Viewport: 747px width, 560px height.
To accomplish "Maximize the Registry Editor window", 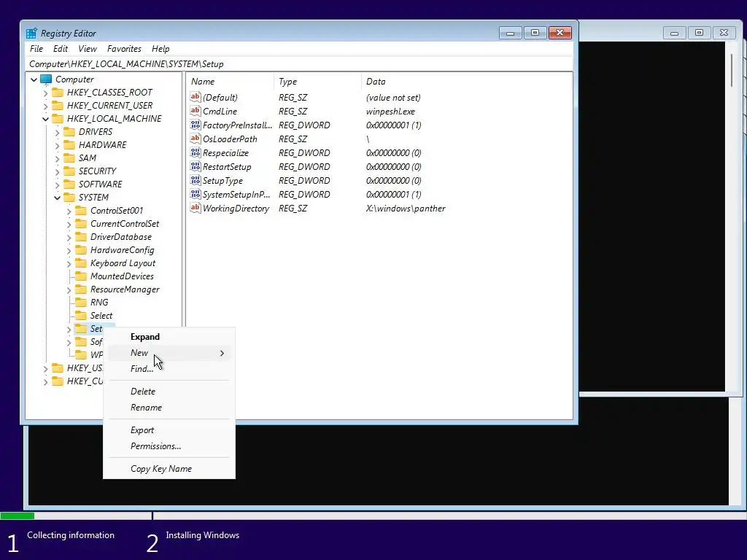I will point(535,33).
